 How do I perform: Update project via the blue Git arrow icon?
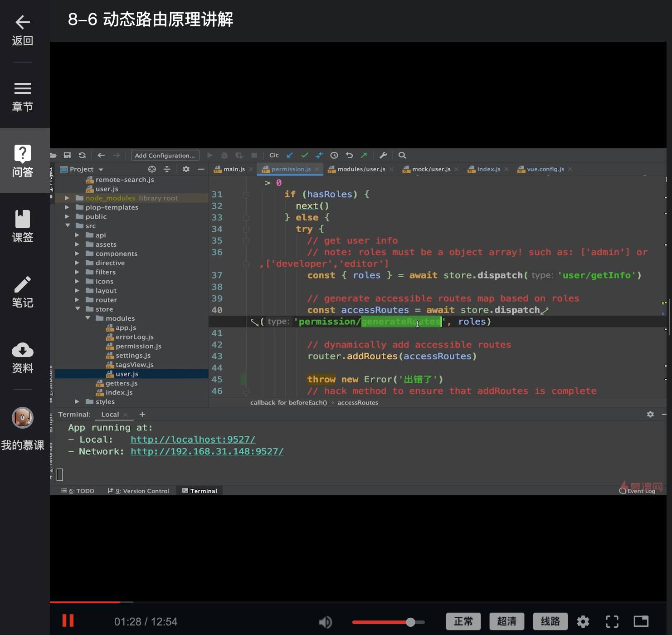click(290, 155)
